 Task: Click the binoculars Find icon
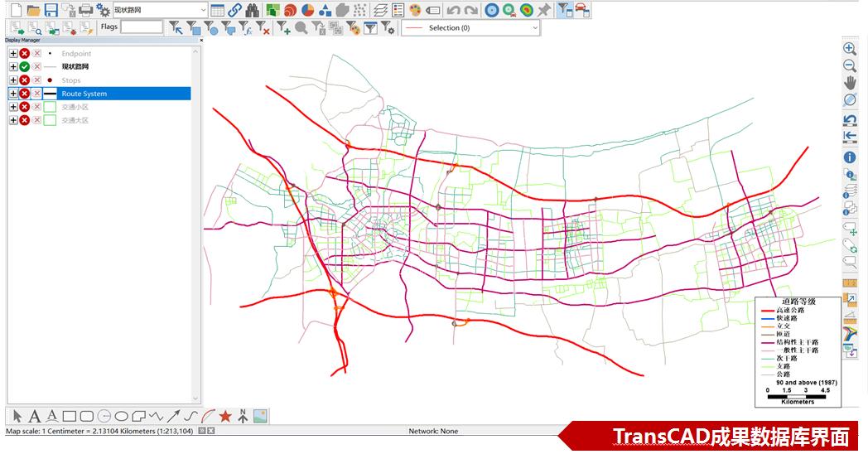pos(252,10)
